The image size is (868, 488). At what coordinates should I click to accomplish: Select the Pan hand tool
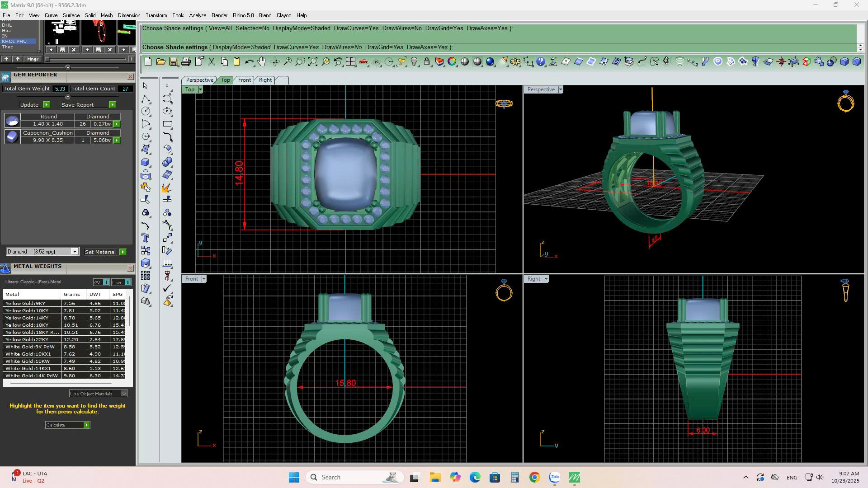coord(262,62)
